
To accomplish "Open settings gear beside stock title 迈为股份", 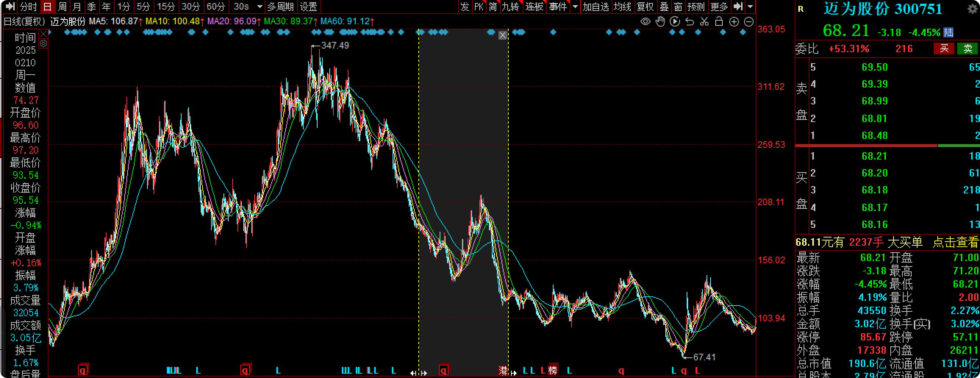I will click(973, 9).
